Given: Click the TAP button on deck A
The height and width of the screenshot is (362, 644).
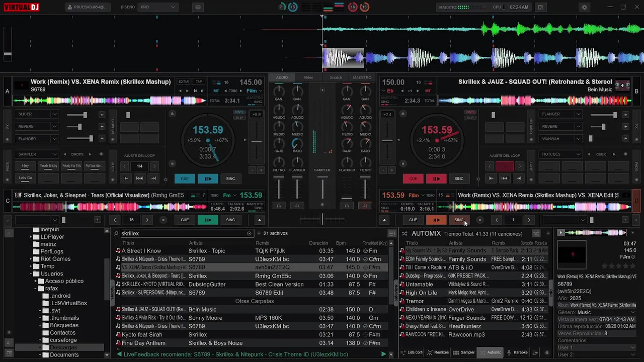Looking at the screenshot, I should (x=199, y=82).
